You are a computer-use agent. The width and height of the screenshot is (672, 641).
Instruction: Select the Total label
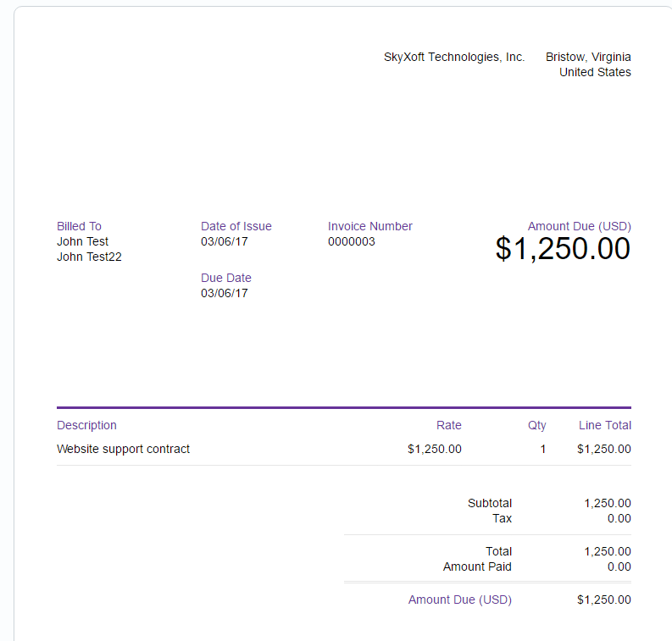pyautogui.click(x=498, y=551)
